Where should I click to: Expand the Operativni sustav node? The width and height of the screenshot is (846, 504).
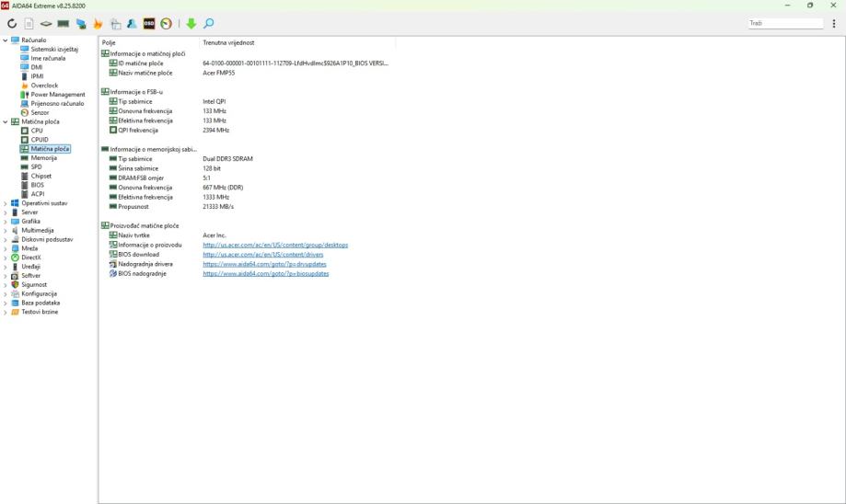pyautogui.click(x=6, y=204)
